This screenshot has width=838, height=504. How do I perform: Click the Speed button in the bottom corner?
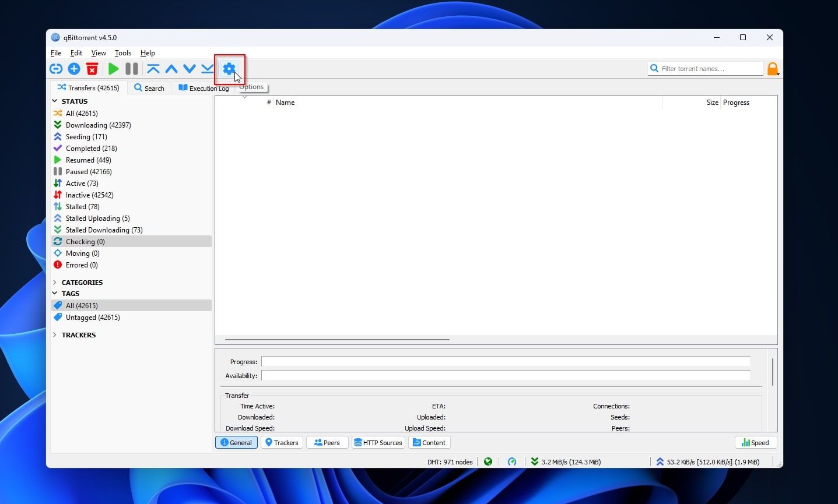coord(756,442)
